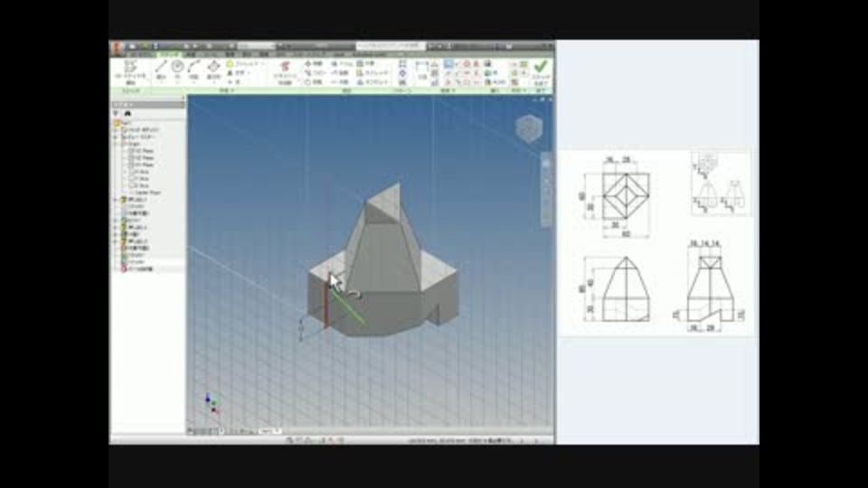Expand the Create panel dropdown label
Image resolution: width=868 pixels, height=488 pixels.
point(226,90)
